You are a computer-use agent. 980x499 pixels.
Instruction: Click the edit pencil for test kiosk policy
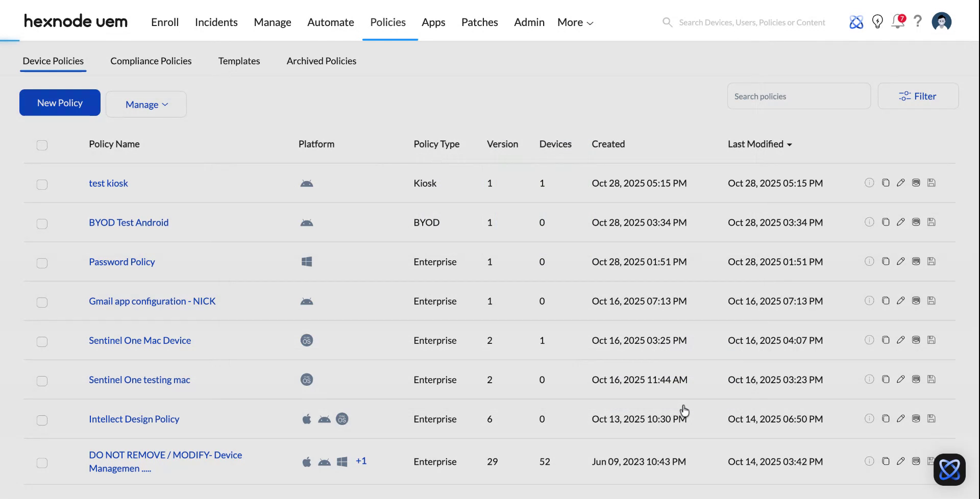click(900, 183)
